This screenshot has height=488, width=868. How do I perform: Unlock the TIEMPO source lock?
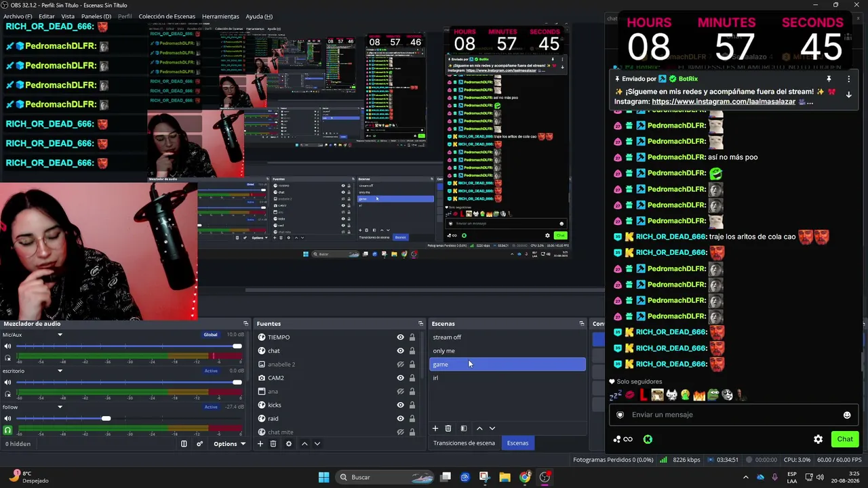coord(412,338)
